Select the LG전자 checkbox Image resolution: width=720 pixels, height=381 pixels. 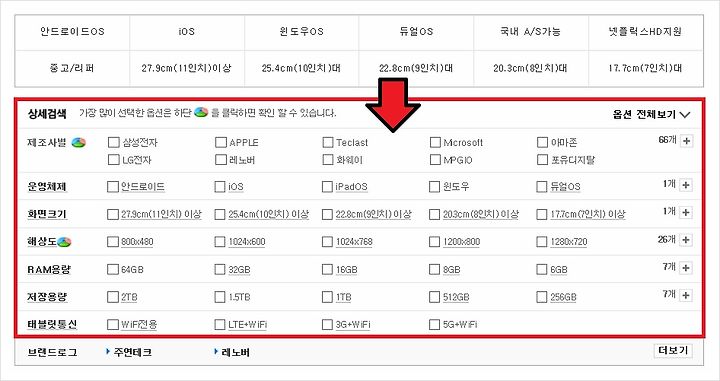coord(113,160)
